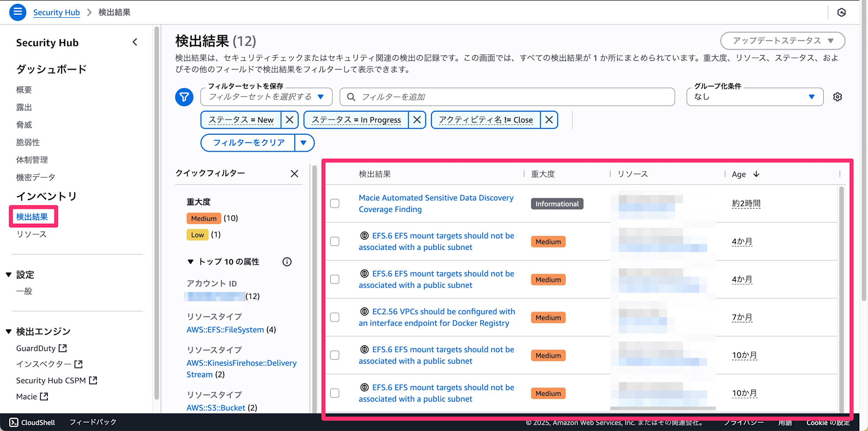The height and width of the screenshot is (431, 868).
Task: Open Macie external link icon
Action: click(44, 396)
